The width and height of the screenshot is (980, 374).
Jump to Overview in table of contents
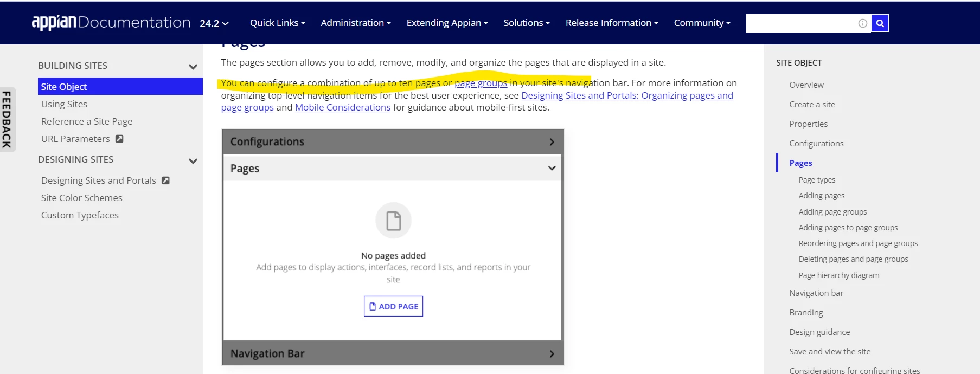tap(806, 85)
